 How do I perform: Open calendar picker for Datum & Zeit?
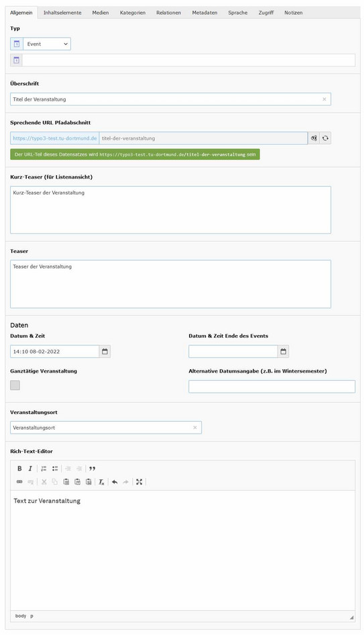coord(105,352)
